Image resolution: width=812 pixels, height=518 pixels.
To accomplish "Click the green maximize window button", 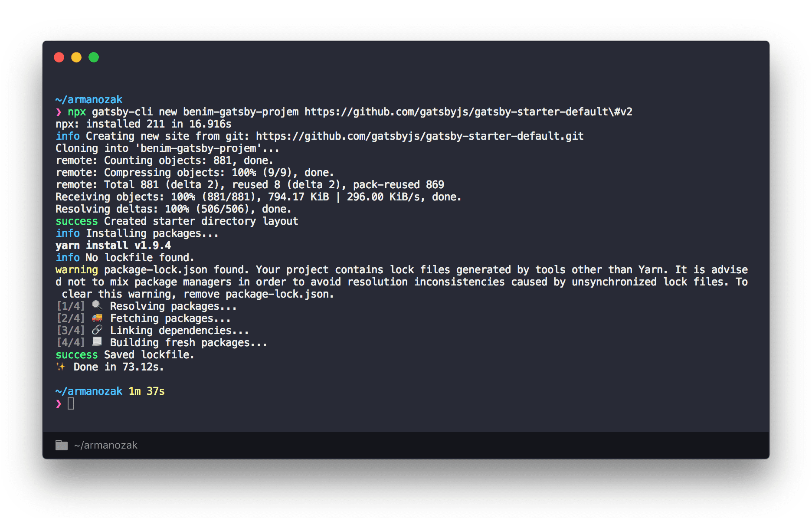I will (94, 57).
